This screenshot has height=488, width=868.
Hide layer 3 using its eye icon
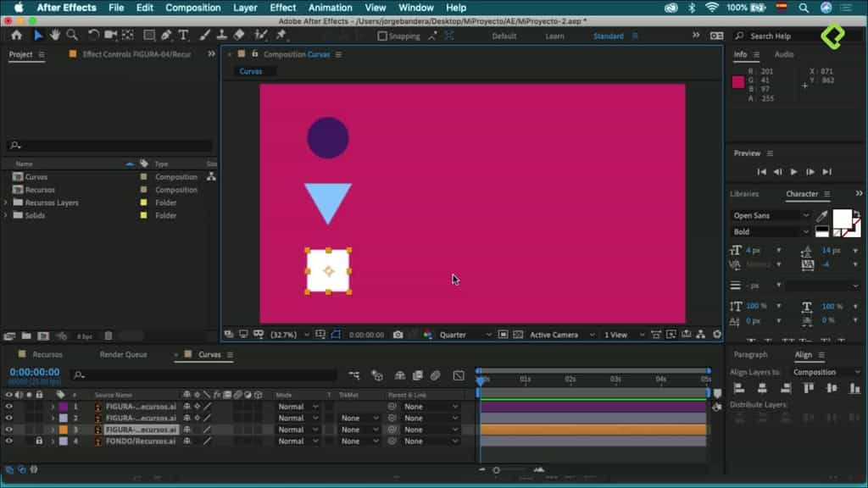tap(8, 430)
